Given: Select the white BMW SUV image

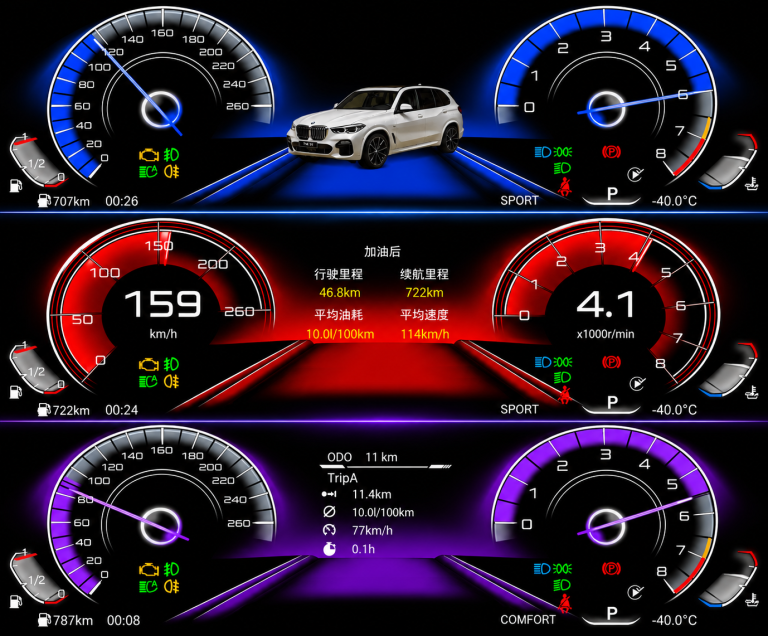Looking at the screenshot, I should click(375, 126).
